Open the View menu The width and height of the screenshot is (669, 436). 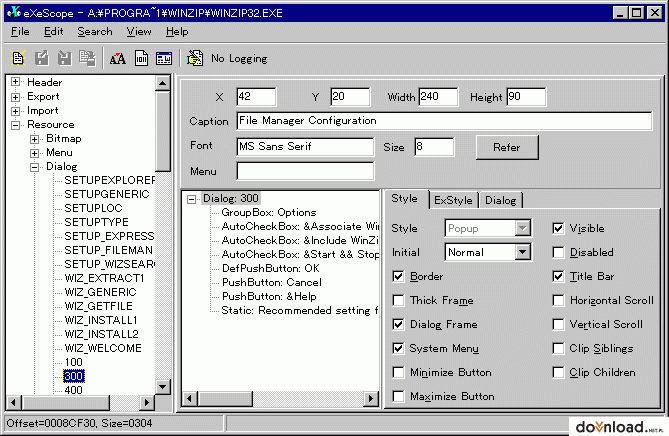pyautogui.click(x=139, y=32)
